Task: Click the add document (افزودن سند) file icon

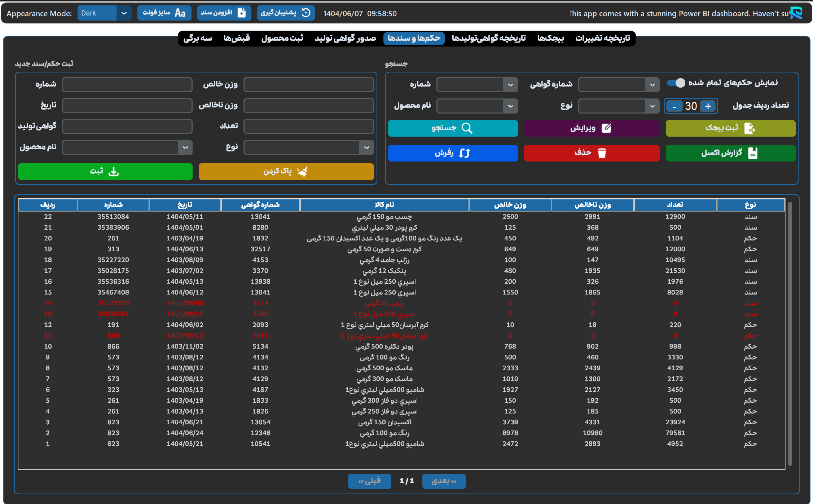Action: click(242, 13)
